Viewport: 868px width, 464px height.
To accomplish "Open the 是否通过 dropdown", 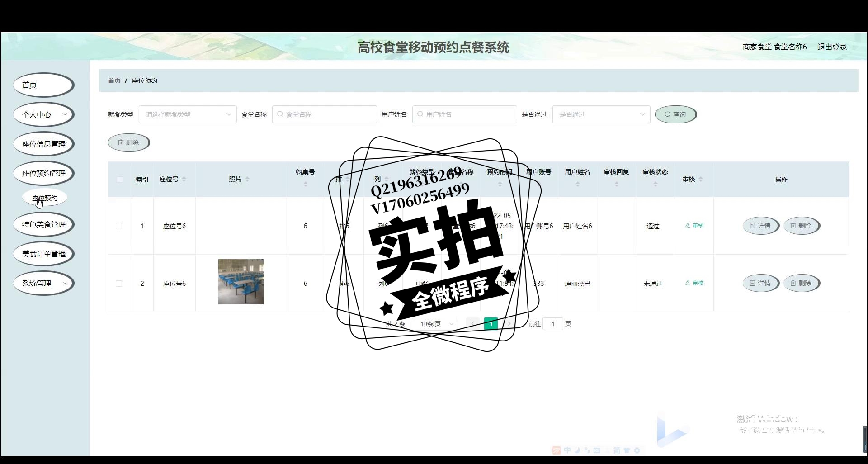I will [601, 114].
